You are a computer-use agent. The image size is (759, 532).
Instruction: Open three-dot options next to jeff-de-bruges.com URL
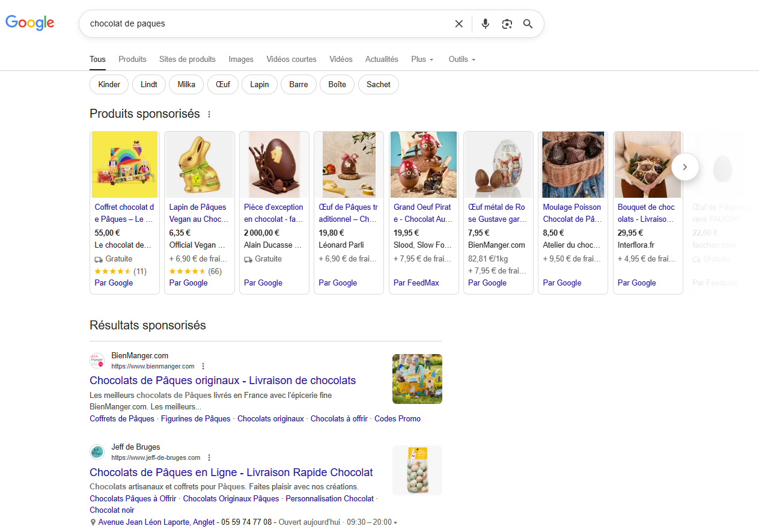[x=209, y=457]
